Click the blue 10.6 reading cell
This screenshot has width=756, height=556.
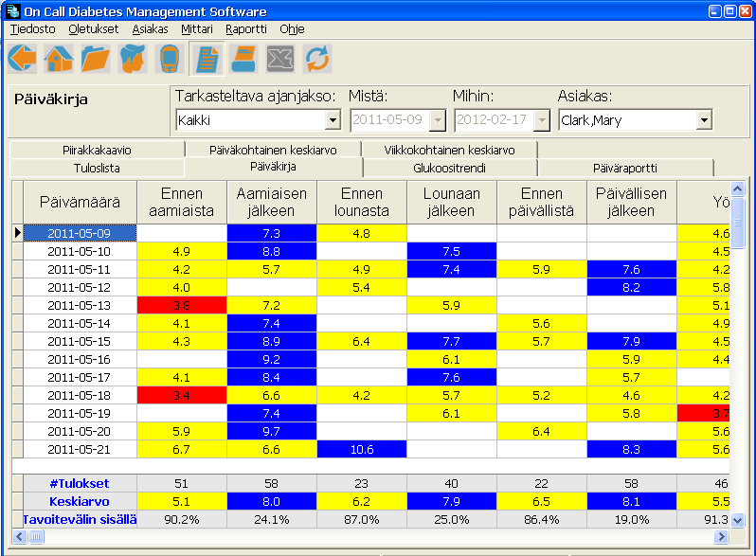(x=362, y=449)
